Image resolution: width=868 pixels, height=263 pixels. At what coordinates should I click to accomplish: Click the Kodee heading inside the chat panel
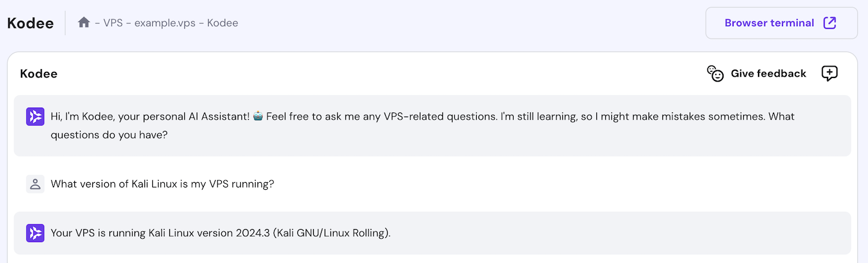39,74
